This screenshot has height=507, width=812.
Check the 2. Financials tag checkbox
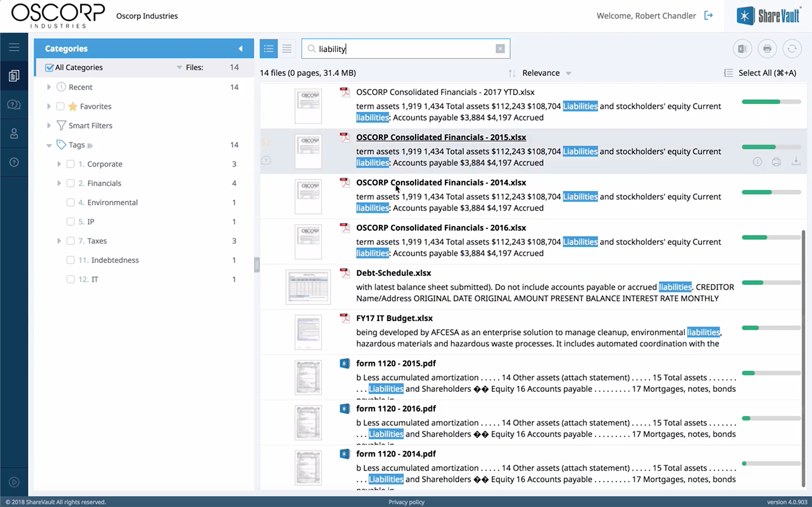click(x=71, y=183)
